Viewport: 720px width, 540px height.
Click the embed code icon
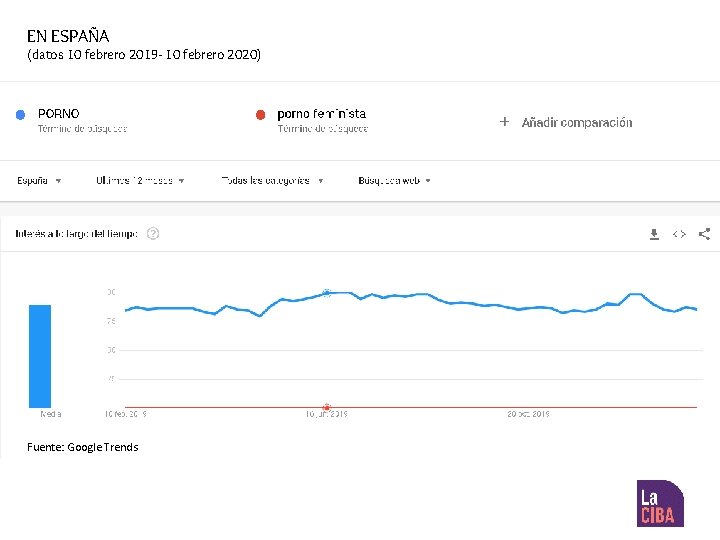click(x=679, y=234)
